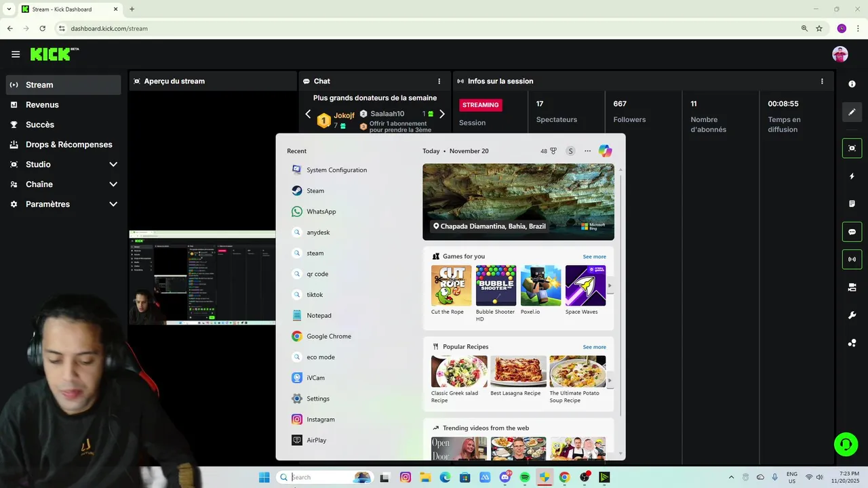Show more games with the right arrow

(610, 285)
